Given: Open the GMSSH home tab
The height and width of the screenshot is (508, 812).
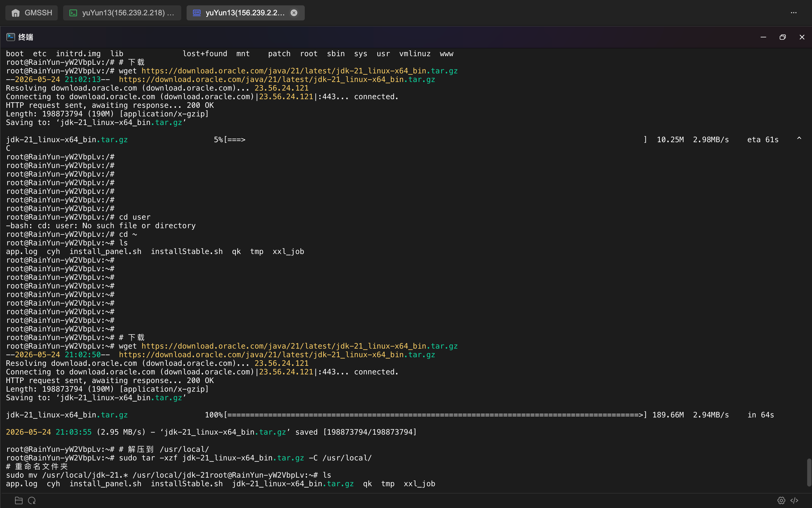Looking at the screenshot, I should [31, 13].
